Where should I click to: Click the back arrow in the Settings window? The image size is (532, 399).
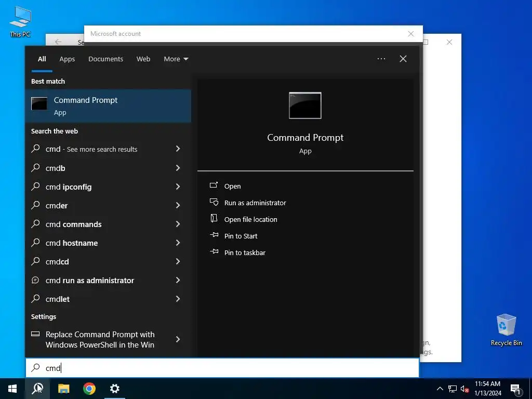[x=58, y=42]
